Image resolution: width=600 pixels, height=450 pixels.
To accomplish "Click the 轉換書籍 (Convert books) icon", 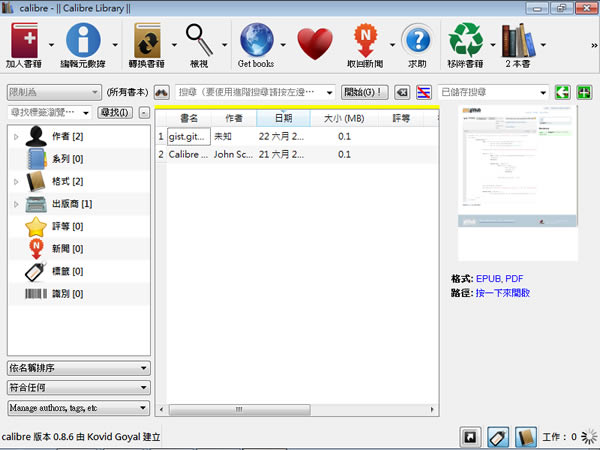I will [148, 44].
